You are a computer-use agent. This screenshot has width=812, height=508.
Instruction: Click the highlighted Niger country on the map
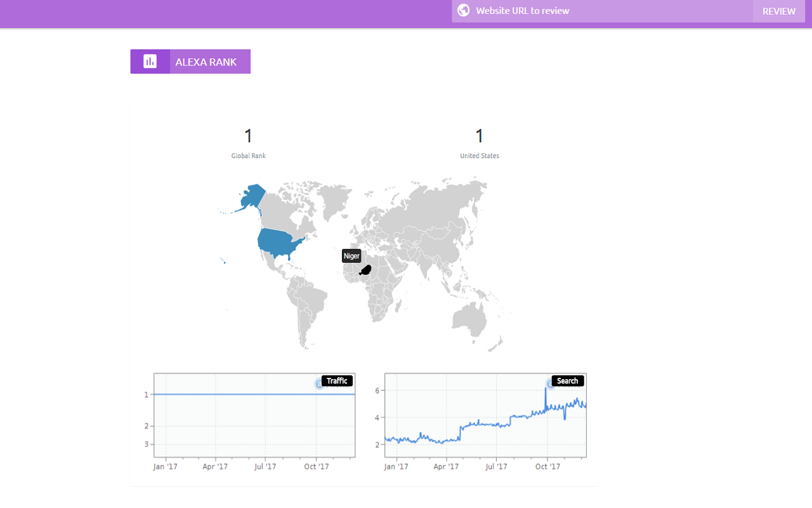[366, 270]
